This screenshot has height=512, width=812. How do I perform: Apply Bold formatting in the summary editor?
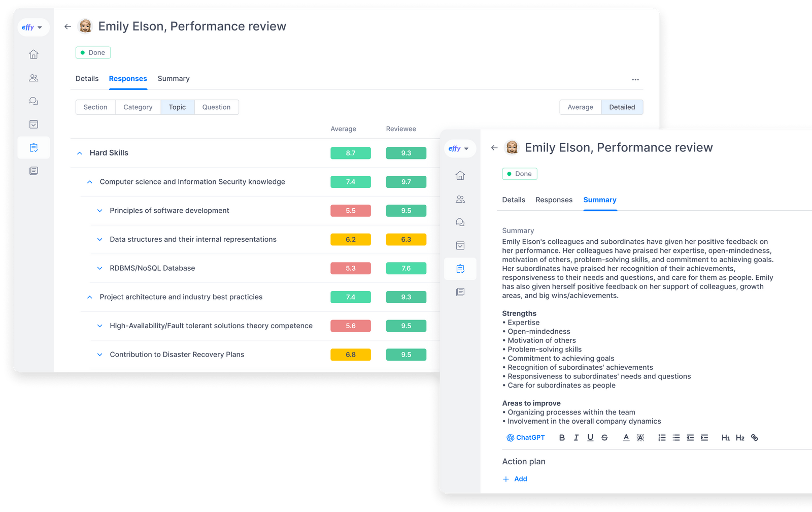562,437
